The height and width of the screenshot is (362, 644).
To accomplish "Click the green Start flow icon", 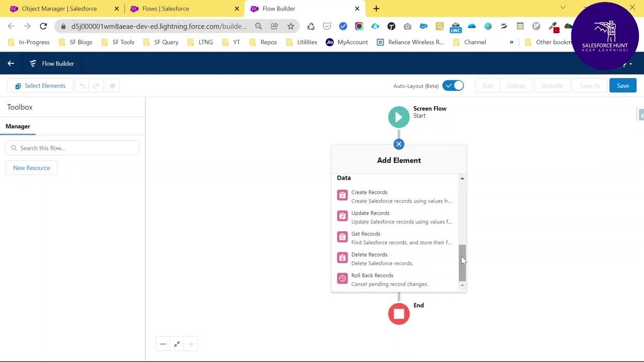I will click(399, 117).
